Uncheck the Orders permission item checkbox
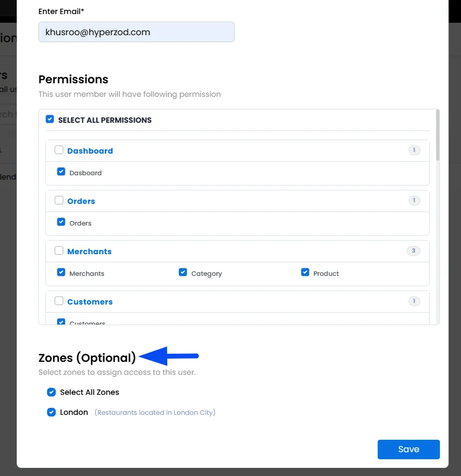 (61, 222)
